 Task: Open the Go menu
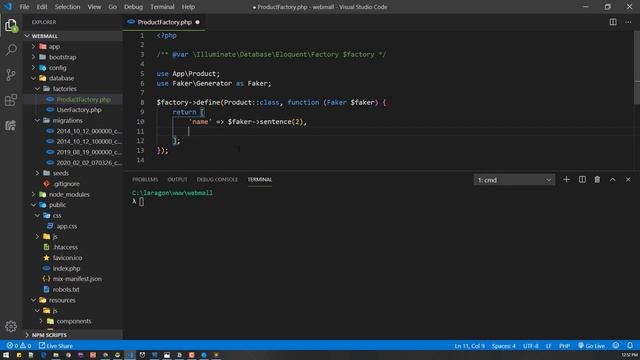[x=112, y=7]
